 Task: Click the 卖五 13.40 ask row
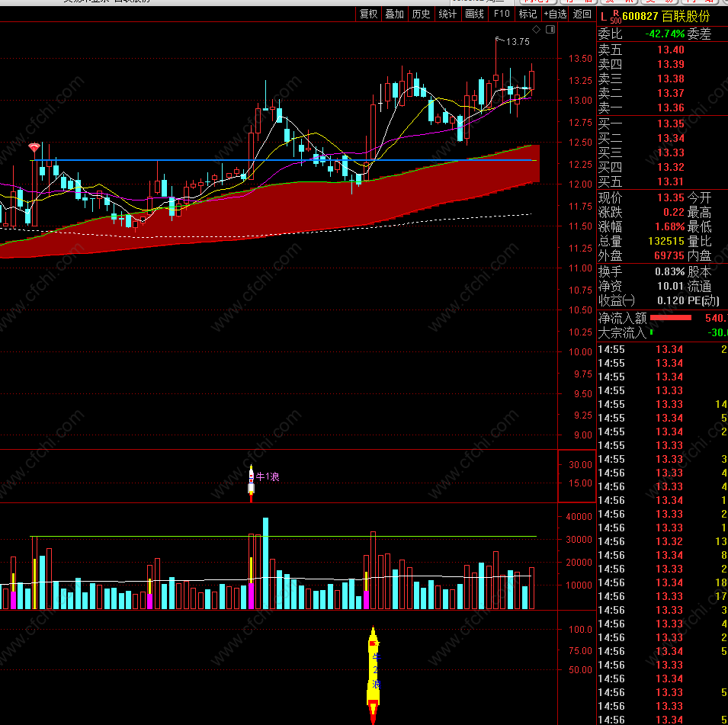pyautogui.click(x=662, y=50)
